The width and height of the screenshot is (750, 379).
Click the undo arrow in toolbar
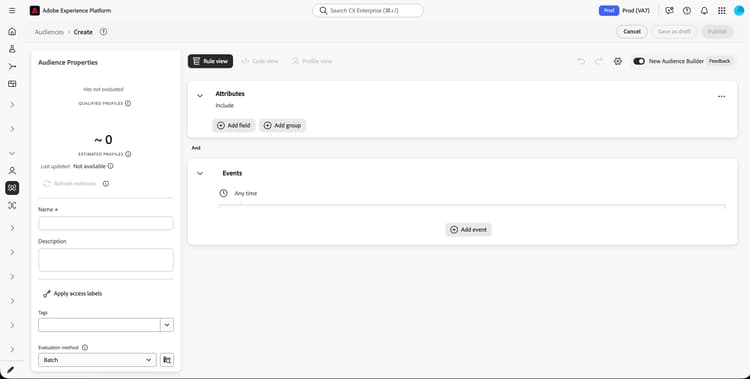[581, 61]
